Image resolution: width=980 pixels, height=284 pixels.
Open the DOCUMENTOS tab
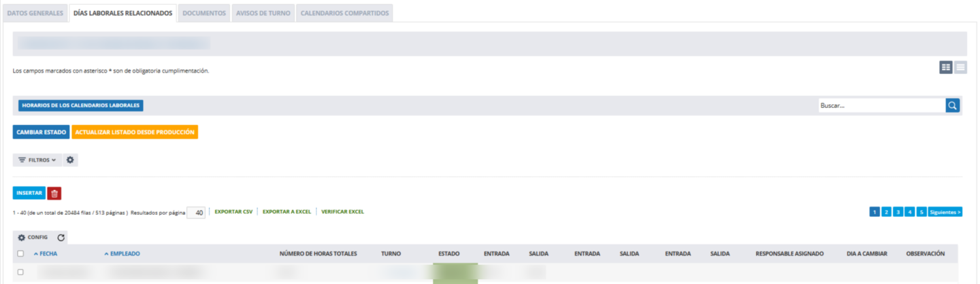204,13
